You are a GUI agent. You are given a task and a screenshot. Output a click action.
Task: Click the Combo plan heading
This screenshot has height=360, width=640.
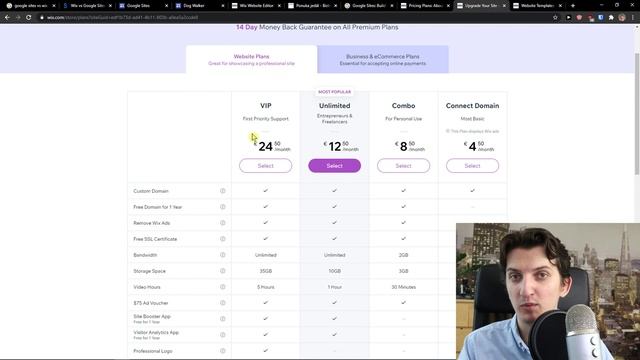(x=403, y=106)
